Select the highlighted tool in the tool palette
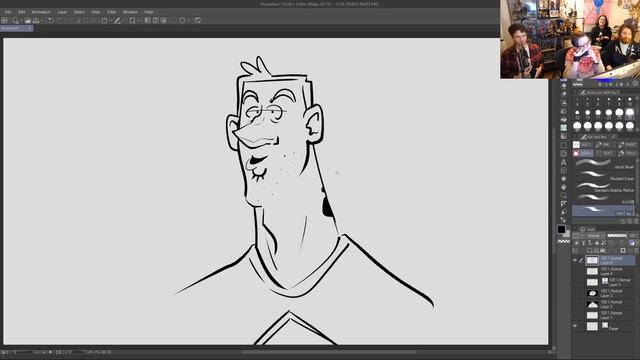This screenshot has height=360, width=640. point(564,128)
